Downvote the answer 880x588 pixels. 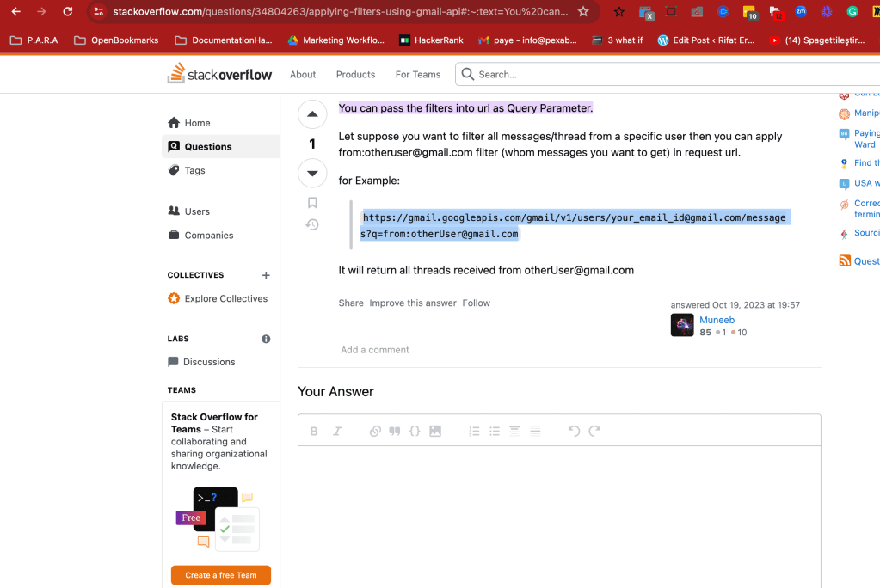pyautogui.click(x=312, y=173)
